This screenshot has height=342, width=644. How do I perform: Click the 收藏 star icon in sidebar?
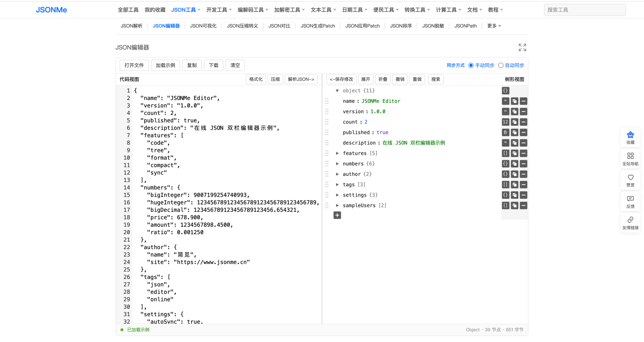pos(630,137)
